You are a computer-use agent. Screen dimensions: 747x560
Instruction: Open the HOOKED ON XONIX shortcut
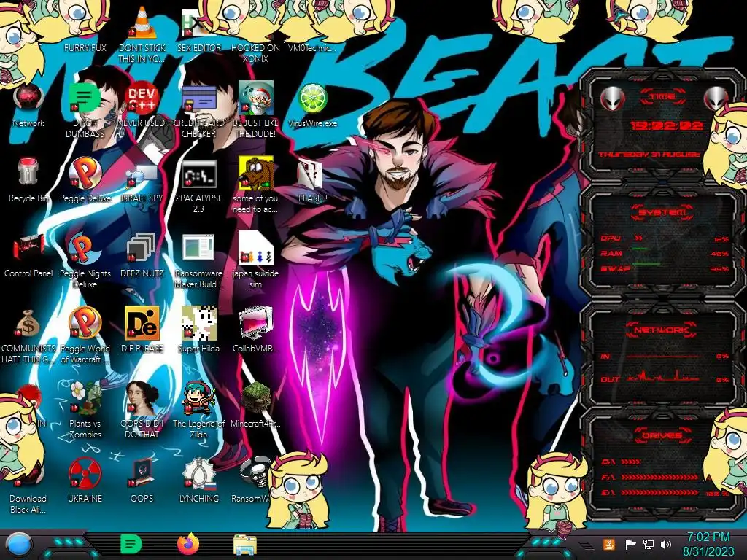tap(255, 52)
